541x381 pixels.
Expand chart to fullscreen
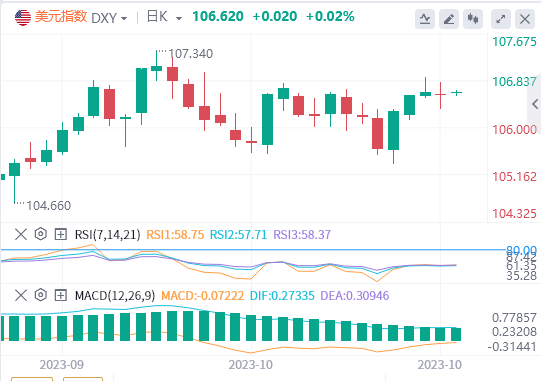click(x=501, y=19)
